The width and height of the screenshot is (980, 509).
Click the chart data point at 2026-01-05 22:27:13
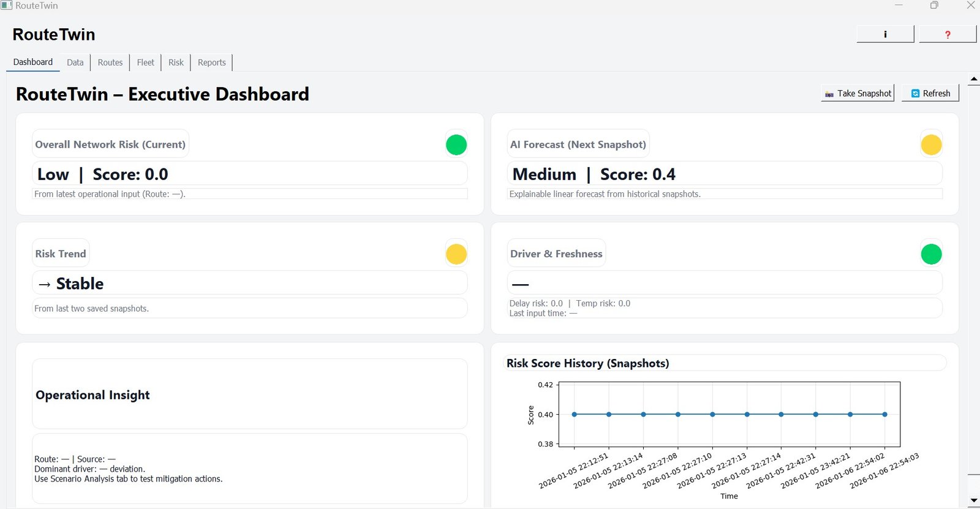coord(712,415)
